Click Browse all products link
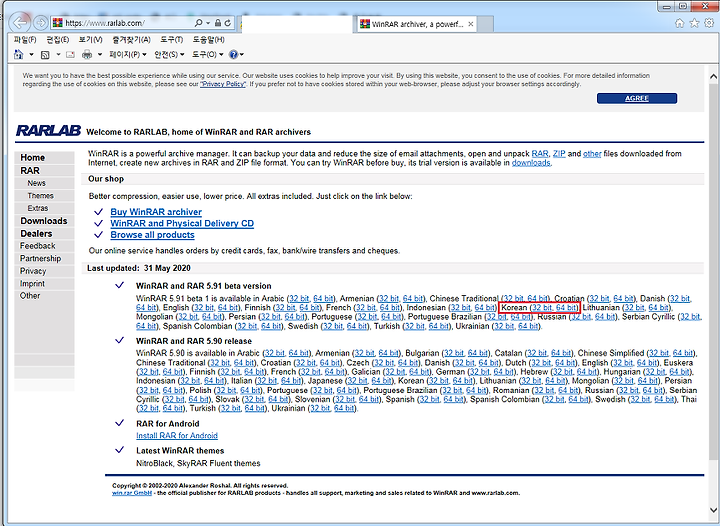720x526 pixels. point(152,235)
